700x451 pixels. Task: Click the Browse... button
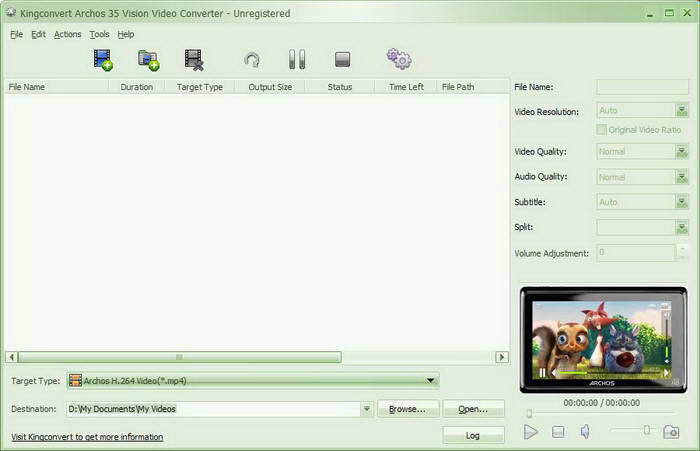[x=407, y=409]
